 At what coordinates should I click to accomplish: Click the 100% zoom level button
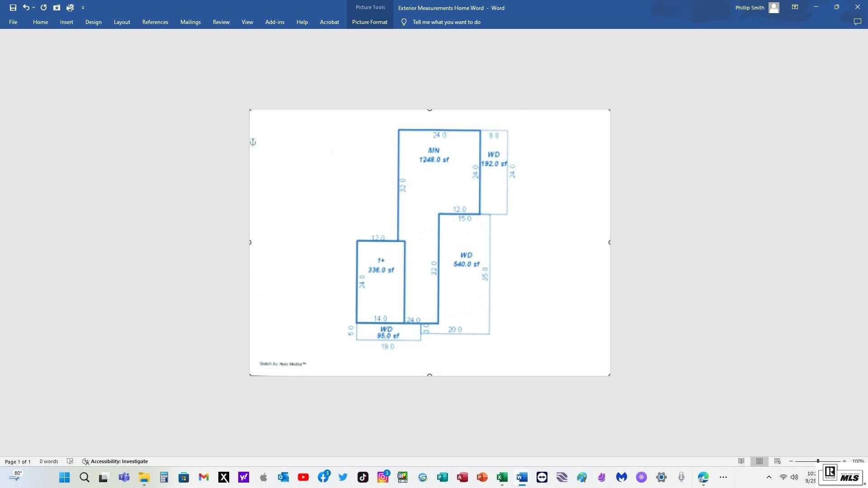[x=858, y=461]
